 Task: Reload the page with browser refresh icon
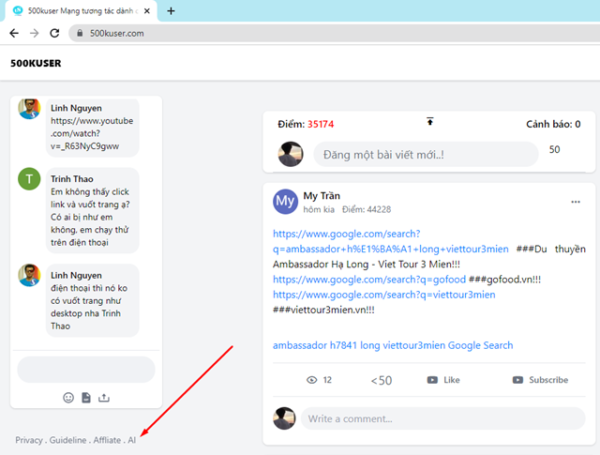click(55, 33)
